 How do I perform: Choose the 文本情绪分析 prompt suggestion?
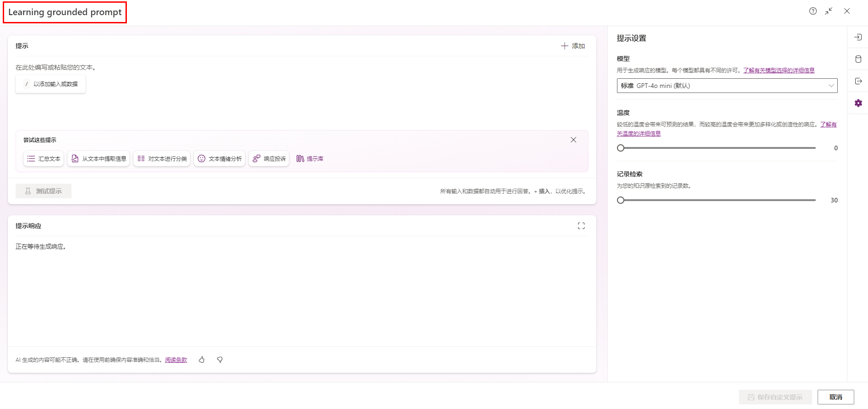pyautogui.click(x=219, y=158)
